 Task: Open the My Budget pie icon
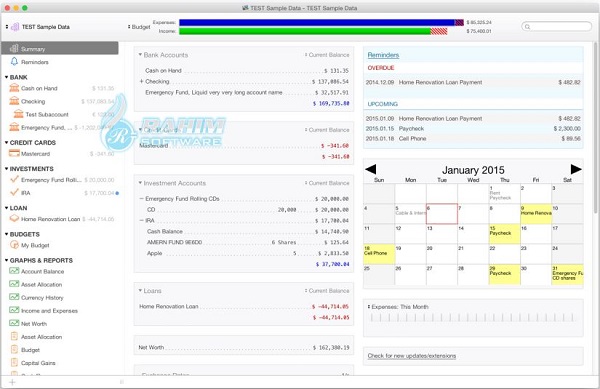point(14,245)
